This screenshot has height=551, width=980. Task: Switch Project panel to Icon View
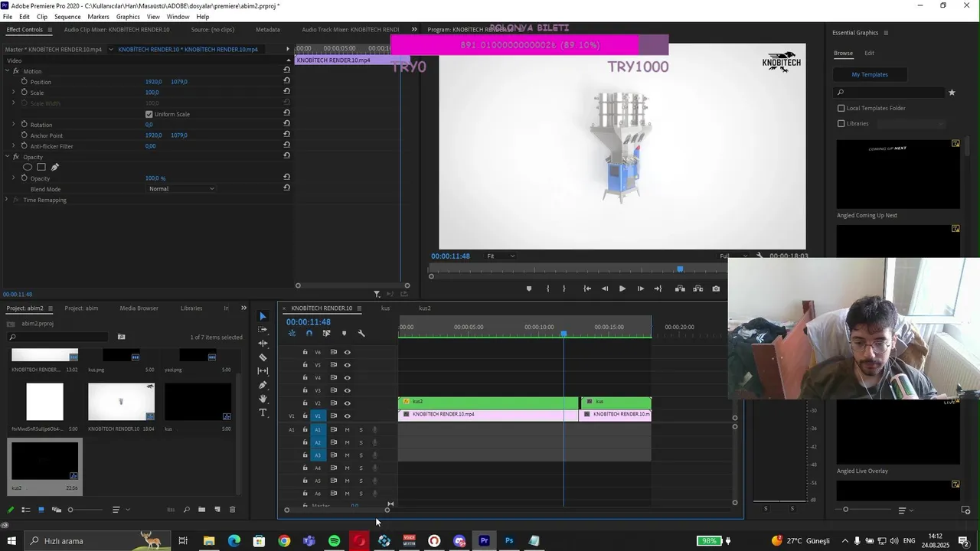(x=41, y=510)
